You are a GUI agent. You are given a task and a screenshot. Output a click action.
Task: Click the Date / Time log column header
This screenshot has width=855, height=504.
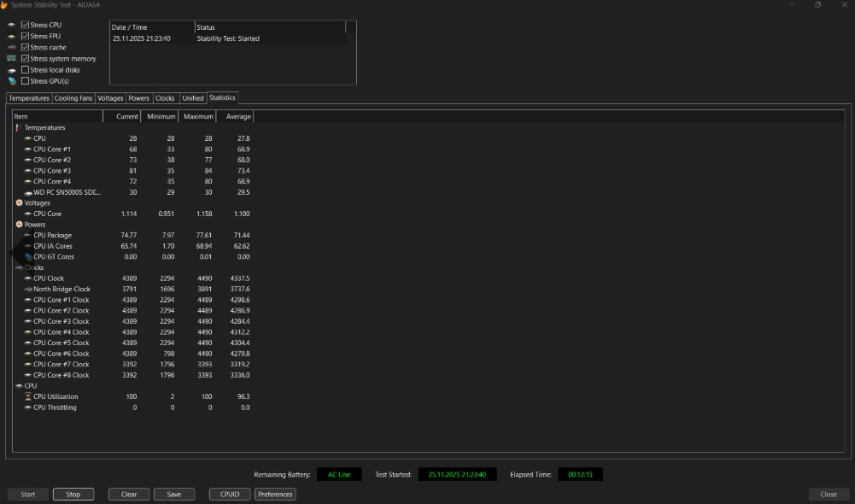(x=151, y=27)
